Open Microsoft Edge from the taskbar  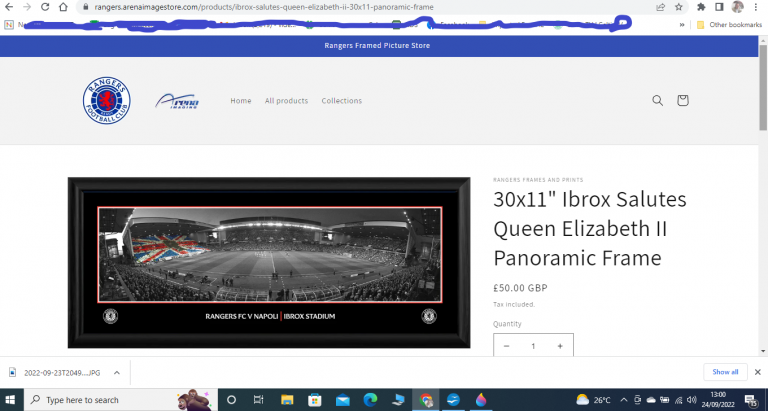pos(370,400)
